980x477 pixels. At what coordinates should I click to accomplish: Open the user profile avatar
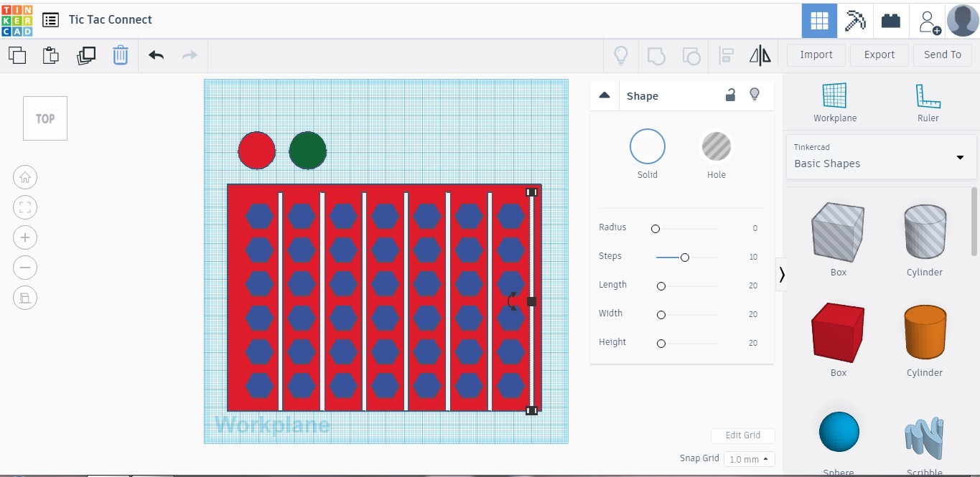pyautogui.click(x=963, y=20)
